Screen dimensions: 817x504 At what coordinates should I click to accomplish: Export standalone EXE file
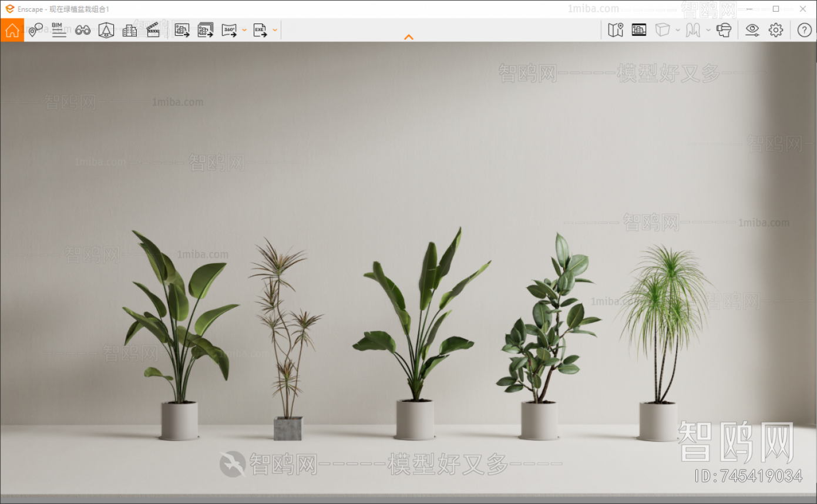(260, 30)
